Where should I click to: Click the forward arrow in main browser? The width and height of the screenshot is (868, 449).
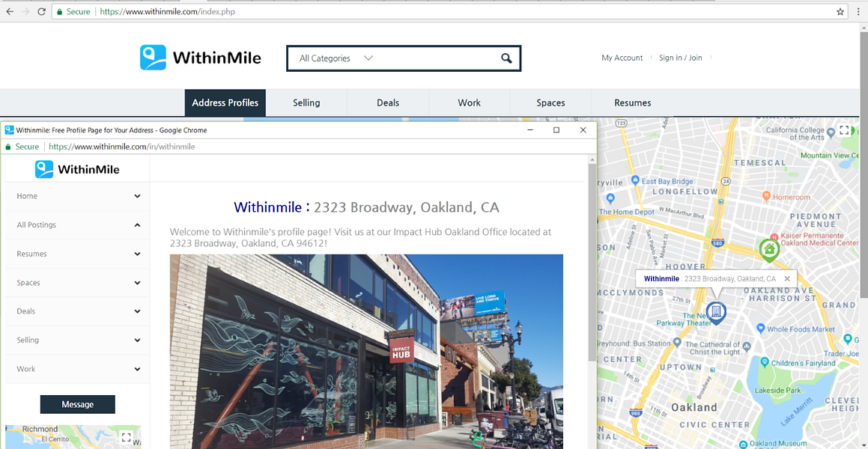25,11
